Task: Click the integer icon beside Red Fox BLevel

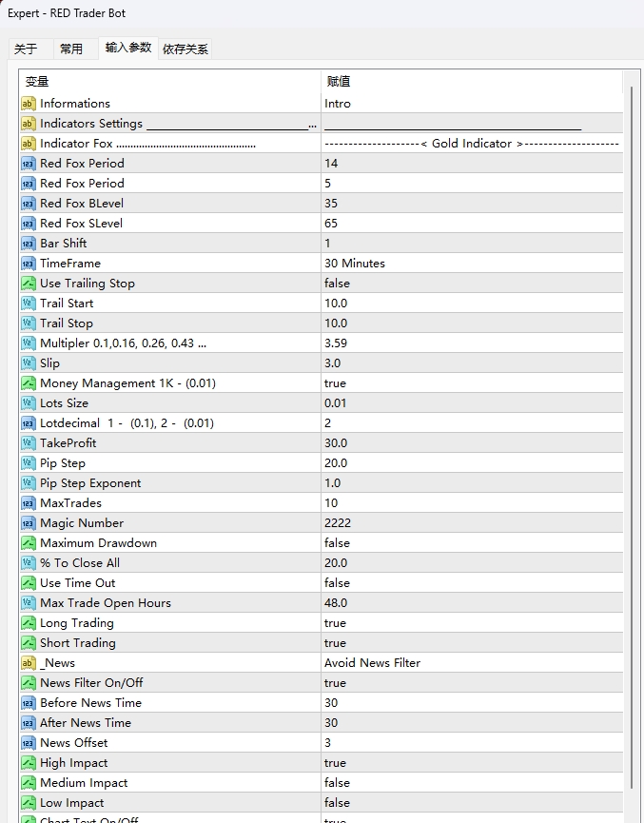Action: pyautogui.click(x=28, y=203)
